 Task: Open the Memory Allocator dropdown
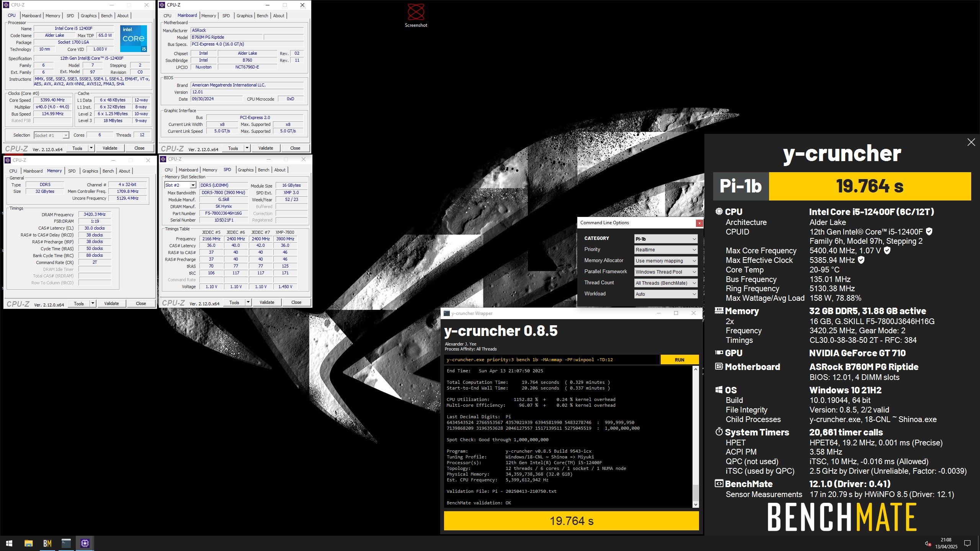pos(666,261)
